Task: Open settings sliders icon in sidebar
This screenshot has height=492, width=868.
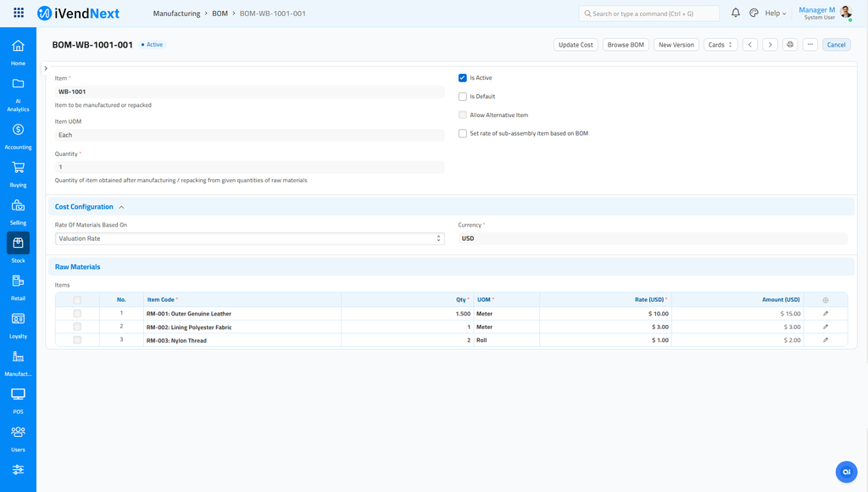Action: pyautogui.click(x=19, y=470)
